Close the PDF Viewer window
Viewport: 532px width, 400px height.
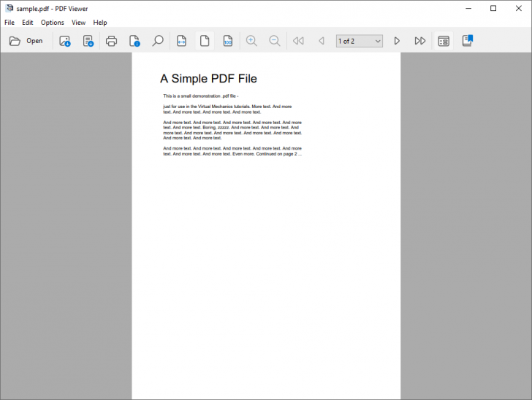click(518, 9)
